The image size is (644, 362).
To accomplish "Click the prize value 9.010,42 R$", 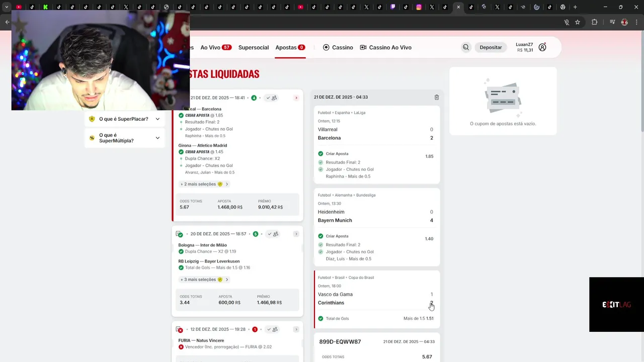I will tap(270, 207).
